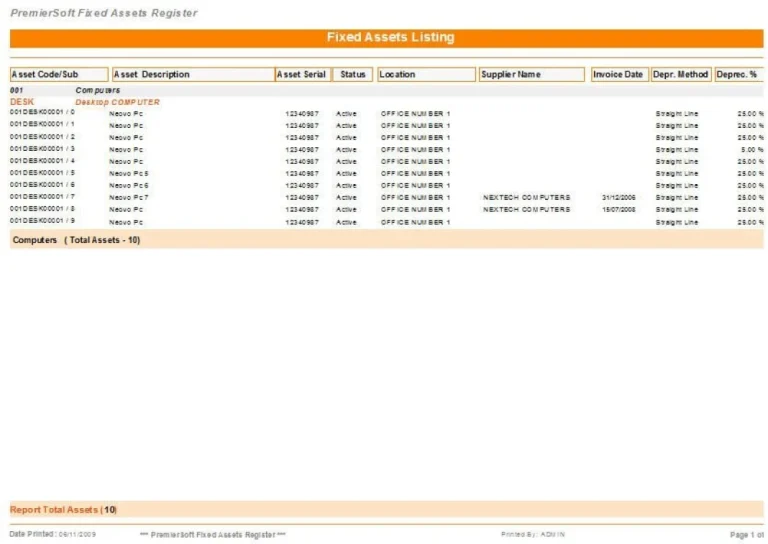Screen dimensions: 768x544
Task: Click the Depr. Method column header
Action: (681, 74)
